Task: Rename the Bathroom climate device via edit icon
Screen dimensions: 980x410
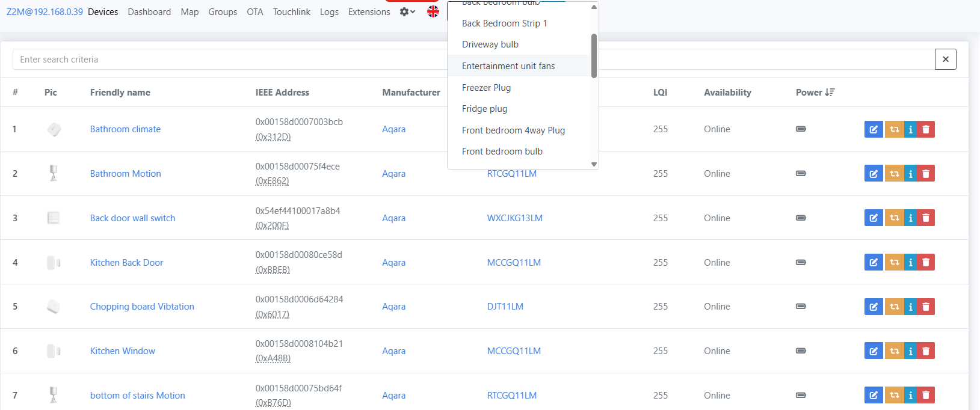Action: tap(873, 129)
